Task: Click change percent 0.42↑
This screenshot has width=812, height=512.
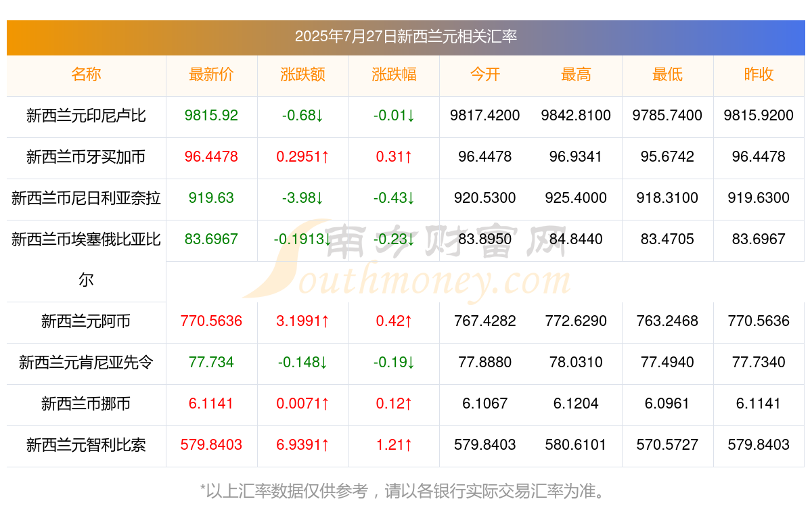Action: tap(394, 321)
